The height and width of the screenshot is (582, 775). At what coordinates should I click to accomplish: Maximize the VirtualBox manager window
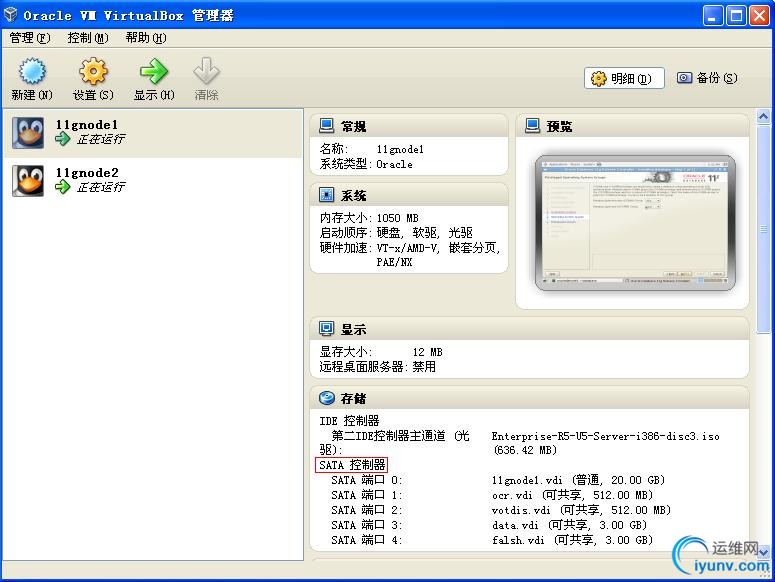tap(736, 16)
